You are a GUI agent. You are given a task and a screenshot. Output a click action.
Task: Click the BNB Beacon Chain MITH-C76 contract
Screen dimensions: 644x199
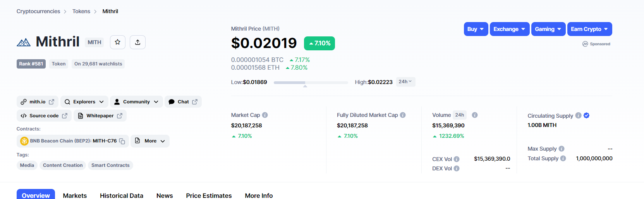[73, 141]
